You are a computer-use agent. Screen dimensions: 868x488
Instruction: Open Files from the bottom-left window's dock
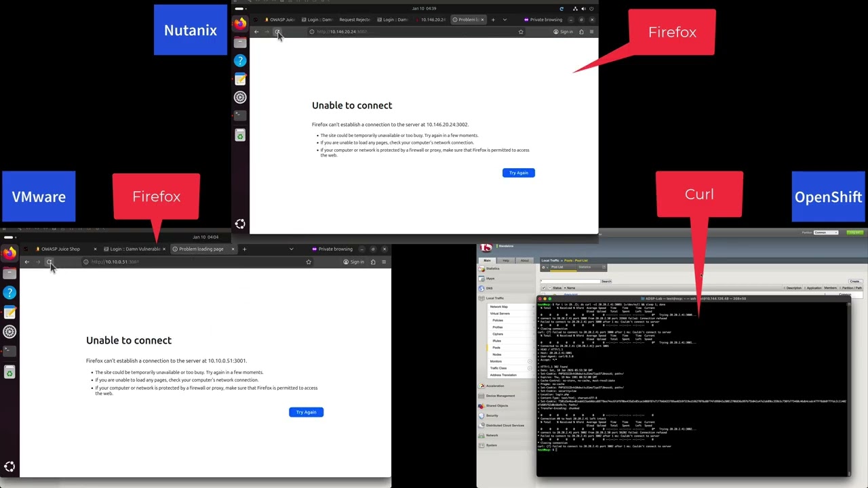click(x=9, y=273)
